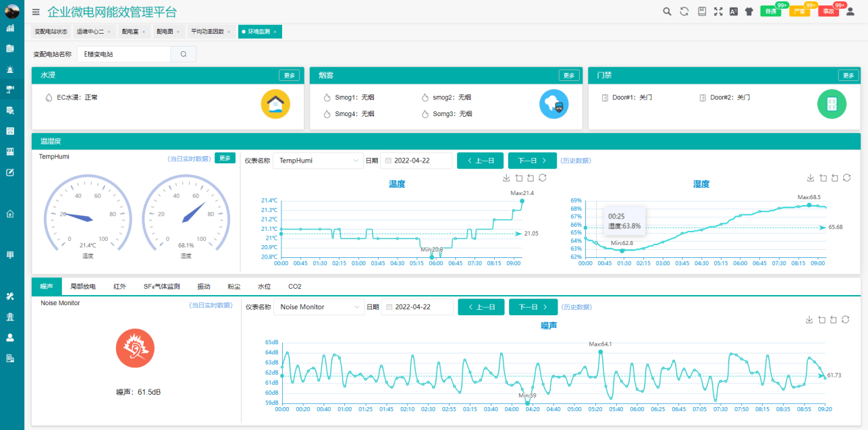Open the theme shirt icon in header
The height and width of the screenshot is (430, 868).
(749, 11)
